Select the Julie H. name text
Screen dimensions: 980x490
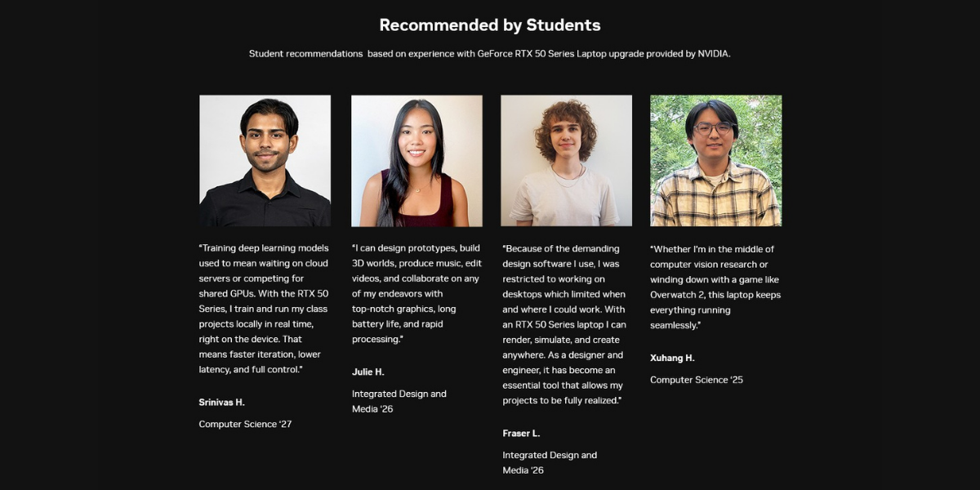pos(367,372)
